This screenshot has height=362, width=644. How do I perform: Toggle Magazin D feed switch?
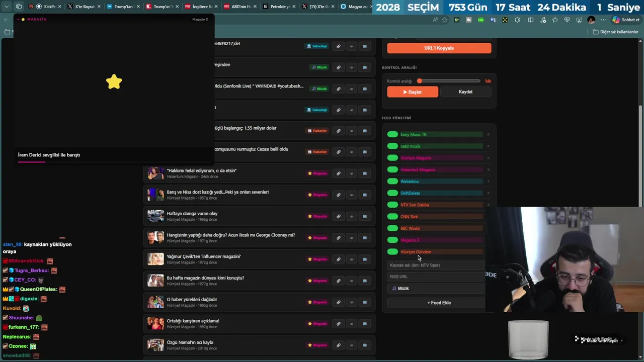[x=392, y=240]
